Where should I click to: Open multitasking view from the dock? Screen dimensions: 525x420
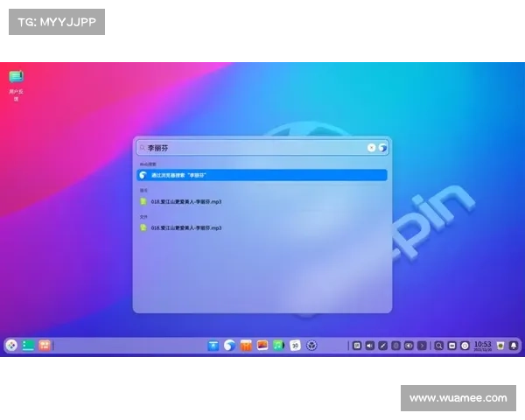(x=27, y=346)
